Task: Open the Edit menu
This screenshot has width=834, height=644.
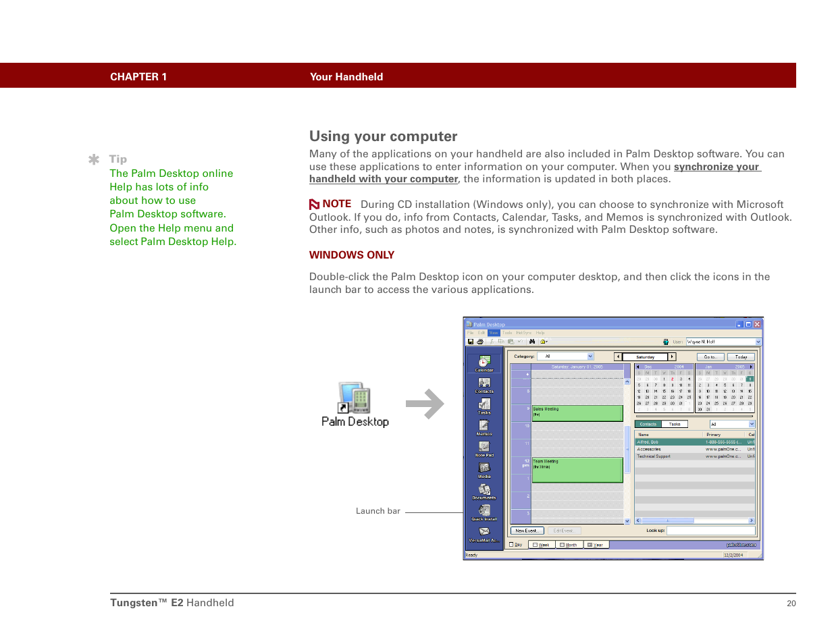Action: pyautogui.click(x=481, y=333)
